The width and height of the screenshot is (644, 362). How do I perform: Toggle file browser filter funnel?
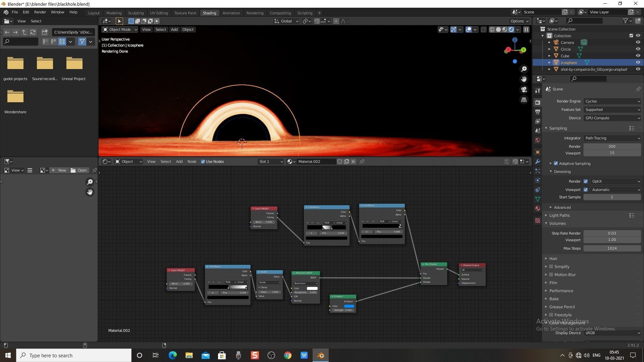pos(82,42)
